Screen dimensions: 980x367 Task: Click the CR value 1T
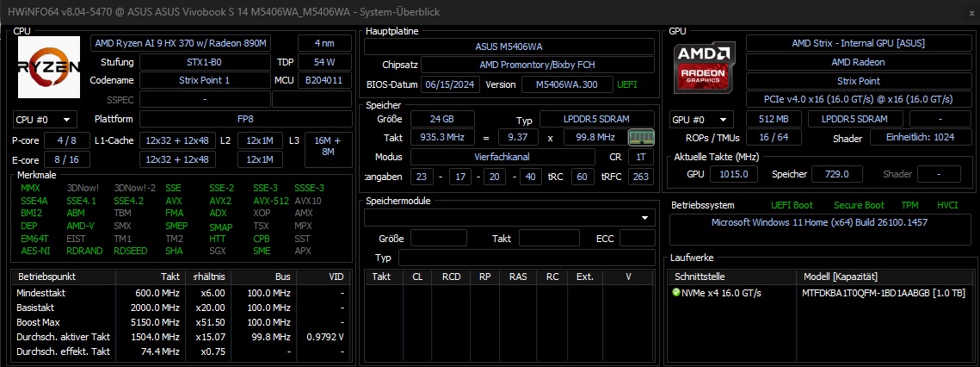coord(641,157)
